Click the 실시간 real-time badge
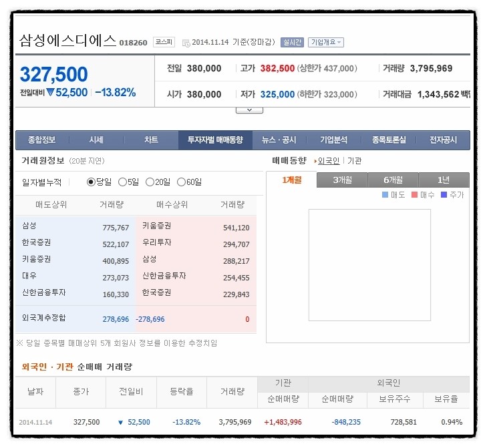This screenshot has height=448, width=487. pos(292,42)
